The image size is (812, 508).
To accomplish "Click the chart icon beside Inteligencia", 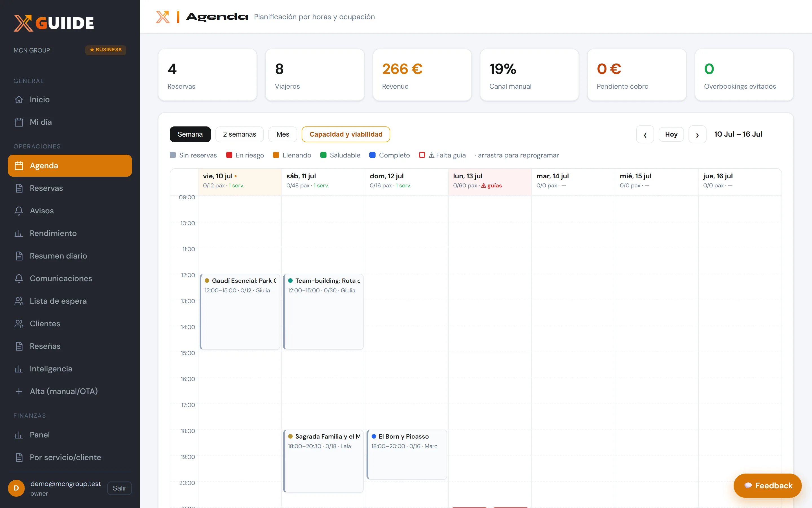I will (19, 369).
